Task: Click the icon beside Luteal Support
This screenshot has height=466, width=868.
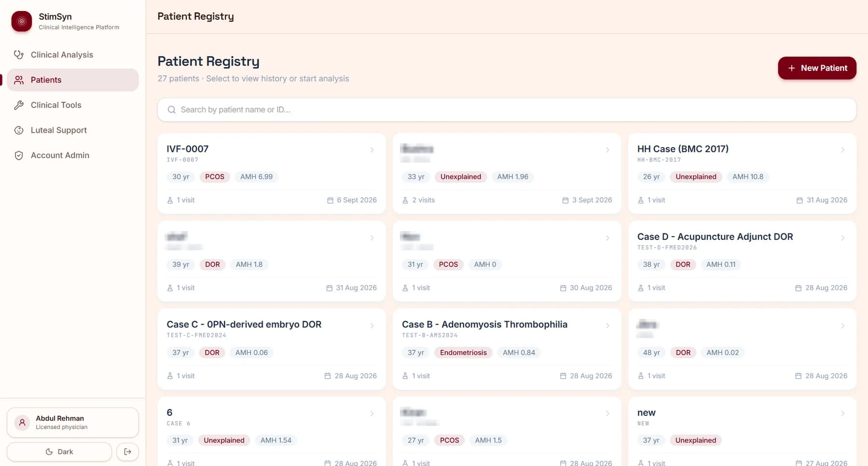Action: [x=19, y=130]
